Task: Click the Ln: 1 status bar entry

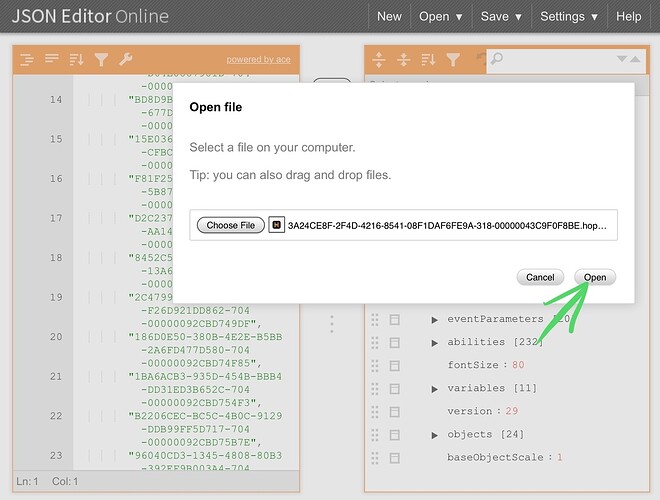Action: (27, 481)
